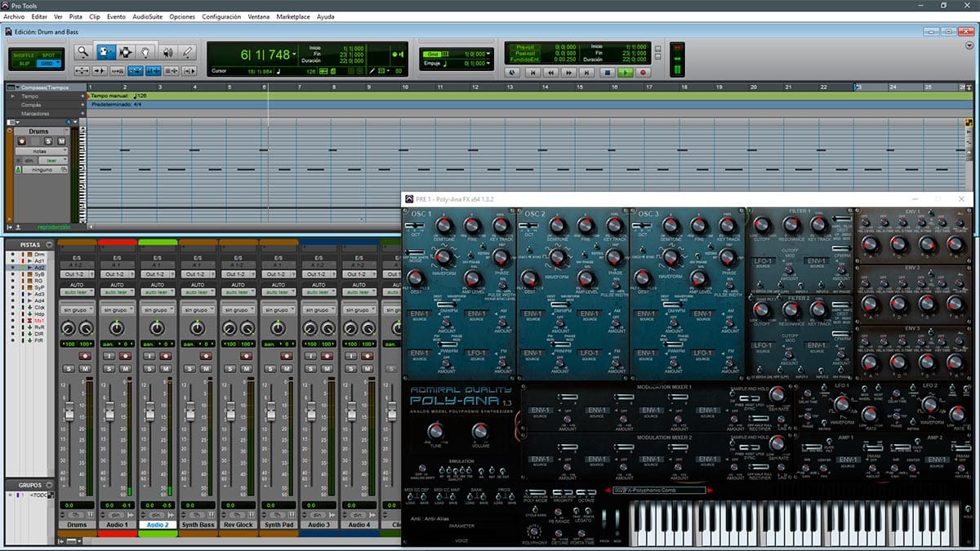Mute the Synth Bass mixer channel

point(207,368)
